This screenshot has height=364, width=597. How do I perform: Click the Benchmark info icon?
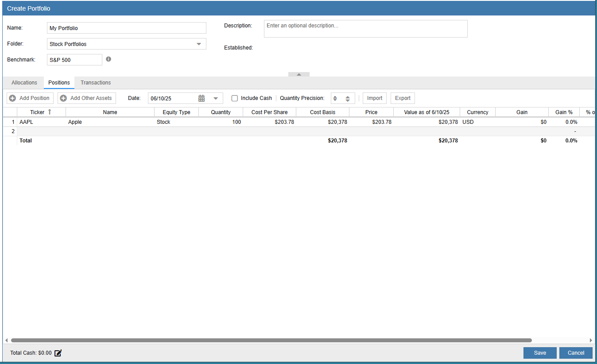click(109, 59)
